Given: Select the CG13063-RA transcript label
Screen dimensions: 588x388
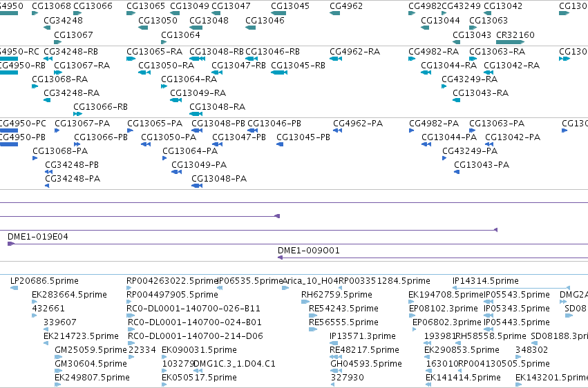Looking at the screenshot, I should (497, 52).
